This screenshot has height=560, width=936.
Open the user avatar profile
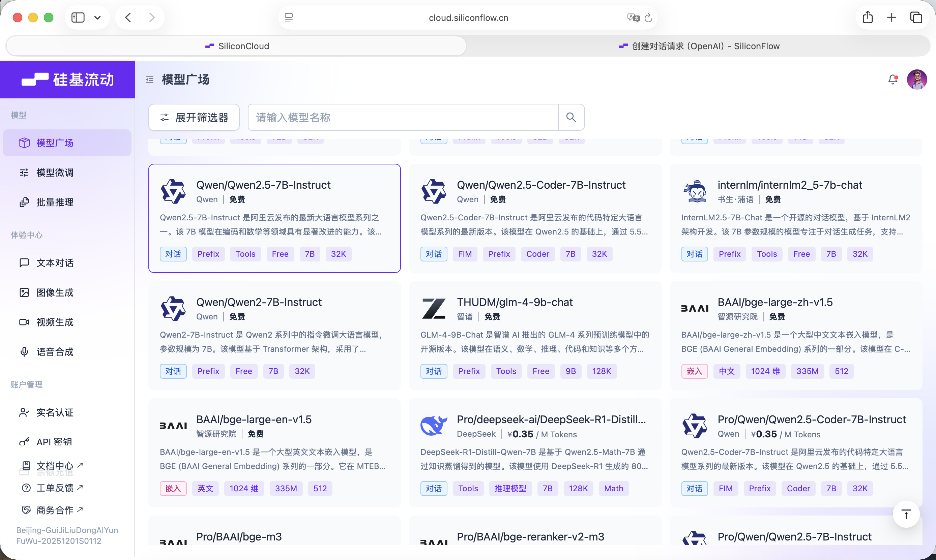click(917, 79)
